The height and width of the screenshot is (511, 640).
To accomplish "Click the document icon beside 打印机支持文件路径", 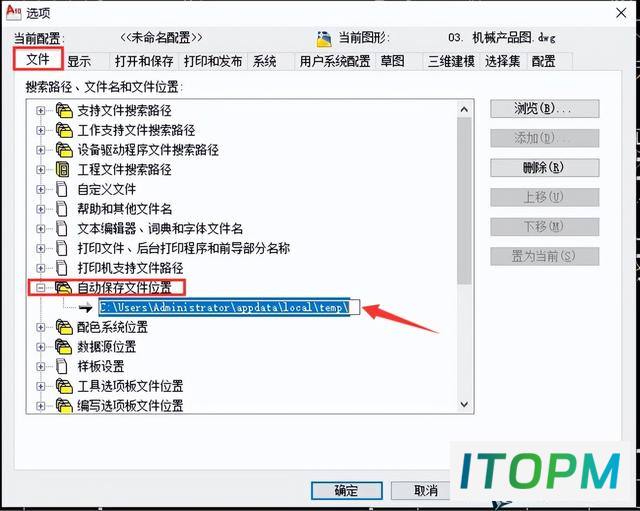I will (62, 268).
